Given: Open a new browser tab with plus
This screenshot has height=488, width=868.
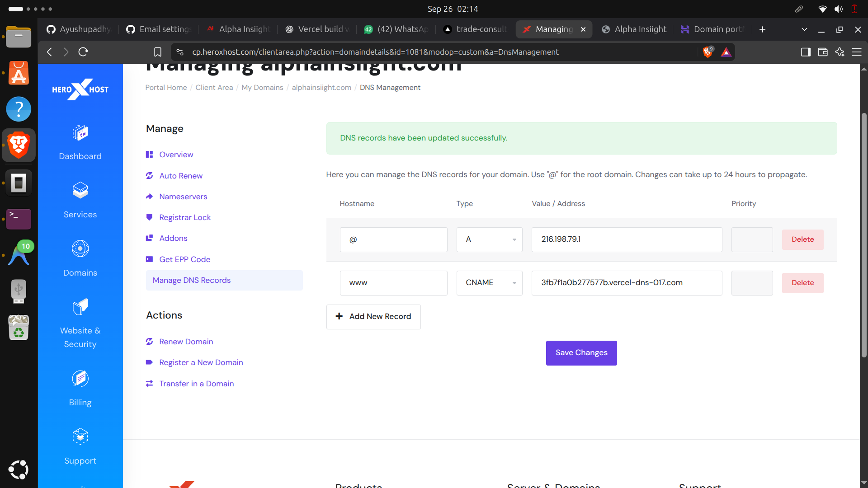Looking at the screenshot, I should [x=762, y=29].
